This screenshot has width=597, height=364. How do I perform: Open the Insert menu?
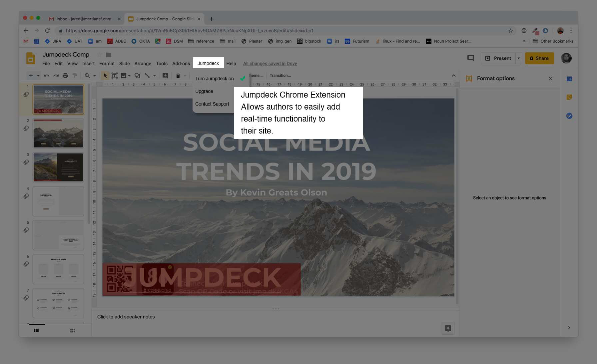(88, 64)
